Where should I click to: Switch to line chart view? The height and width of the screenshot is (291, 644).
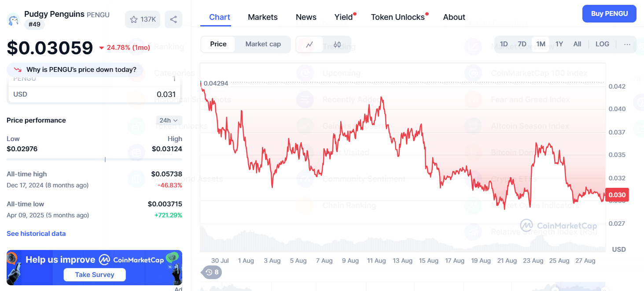pyautogui.click(x=309, y=44)
